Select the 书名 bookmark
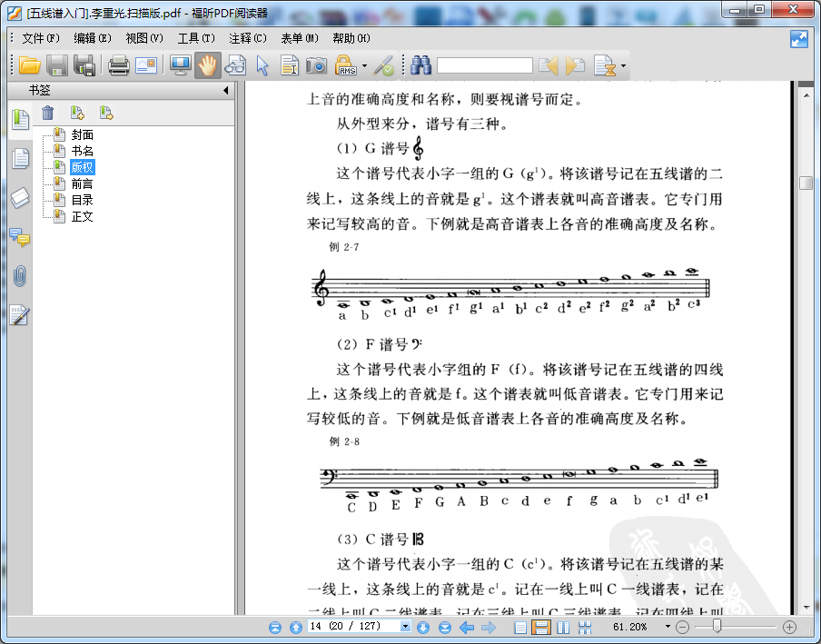Image resolution: width=821 pixels, height=644 pixels. 83,152
